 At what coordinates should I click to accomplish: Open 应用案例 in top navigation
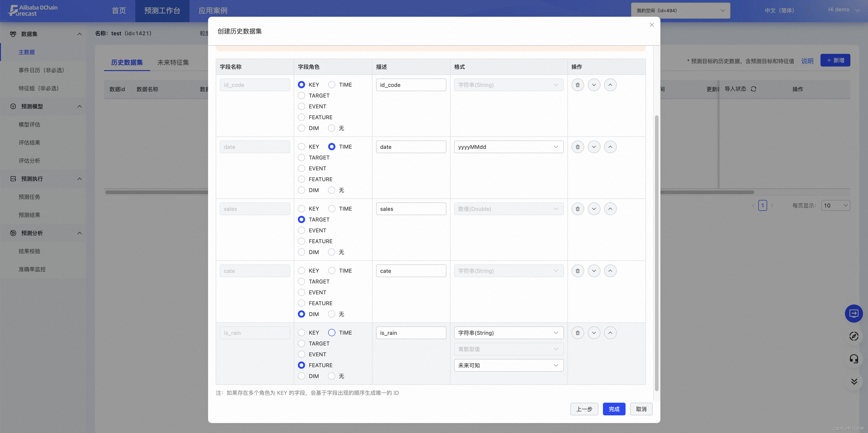[213, 10]
